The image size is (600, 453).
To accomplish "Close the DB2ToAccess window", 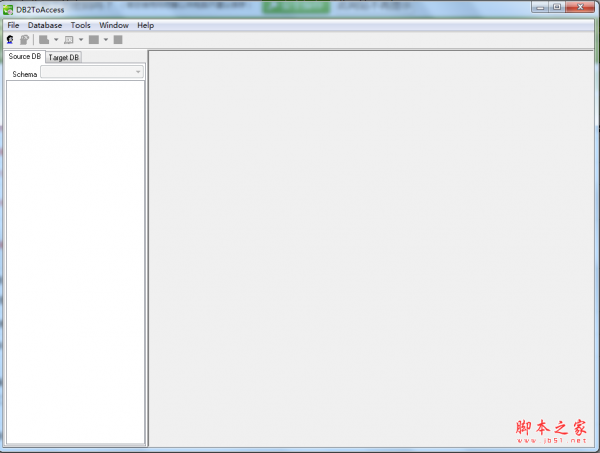I will (x=580, y=7).
